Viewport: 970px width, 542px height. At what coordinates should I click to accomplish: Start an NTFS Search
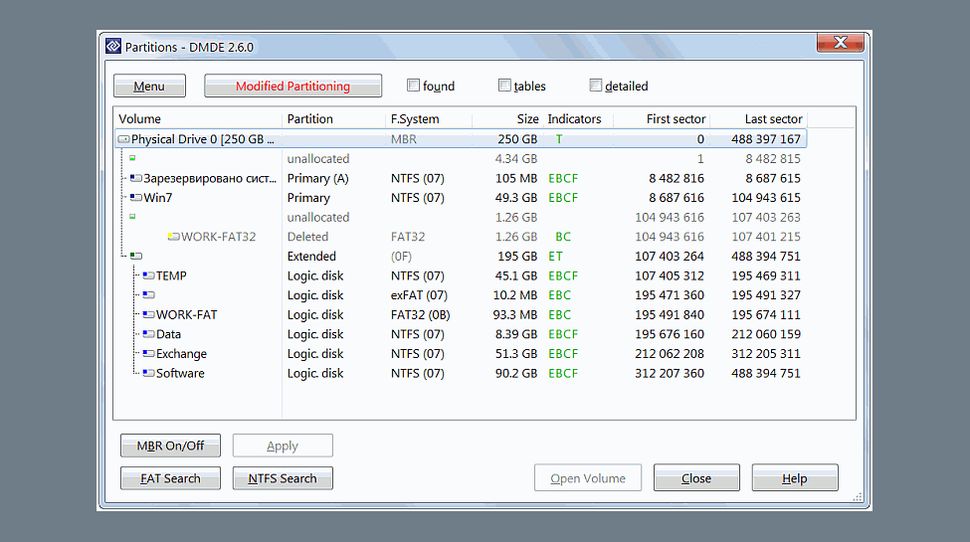(x=283, y=478)
